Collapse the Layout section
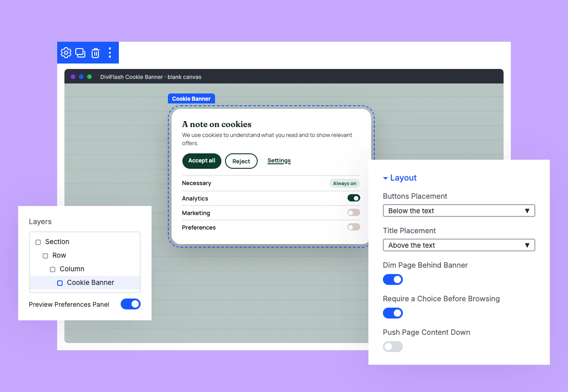Viewport: 568px width, 392px height. click(x=400, y=178)
